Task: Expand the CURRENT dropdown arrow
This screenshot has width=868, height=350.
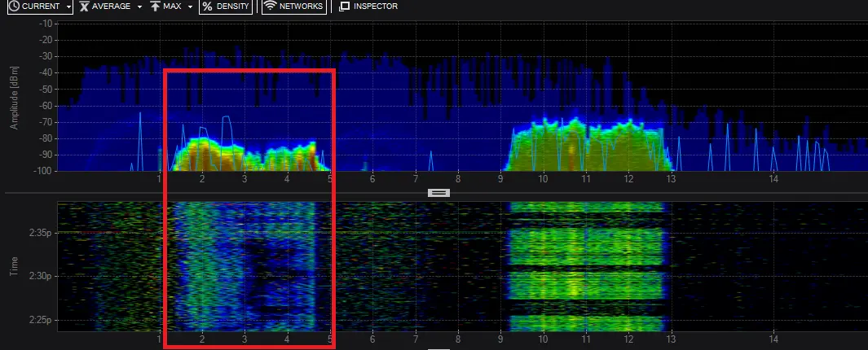Action: [68, 7]
